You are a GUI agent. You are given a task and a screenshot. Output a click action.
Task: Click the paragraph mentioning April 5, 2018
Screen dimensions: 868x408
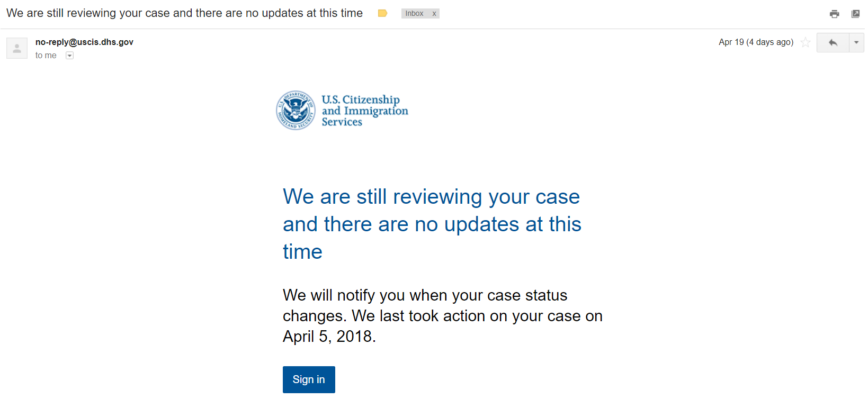pyautogui.click(x=443, y=315)
